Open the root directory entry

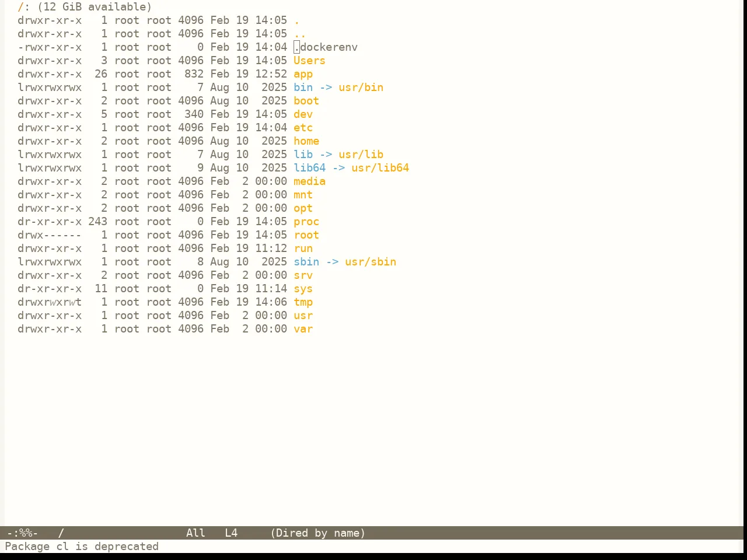[306, 235]
